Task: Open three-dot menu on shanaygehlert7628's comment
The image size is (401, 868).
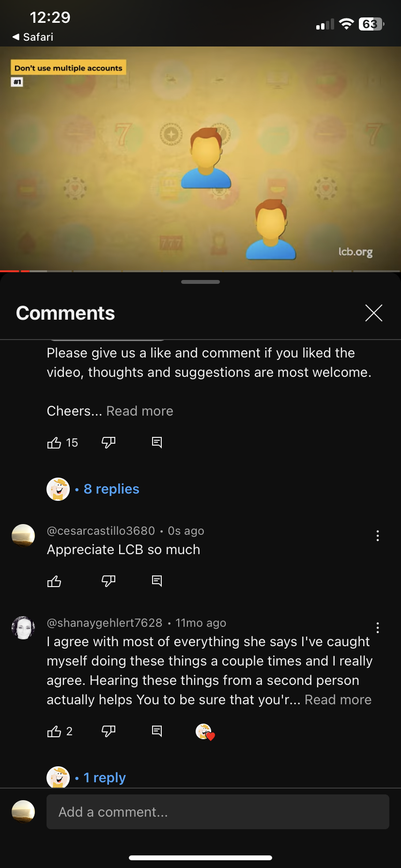Action: click(378, 628)
